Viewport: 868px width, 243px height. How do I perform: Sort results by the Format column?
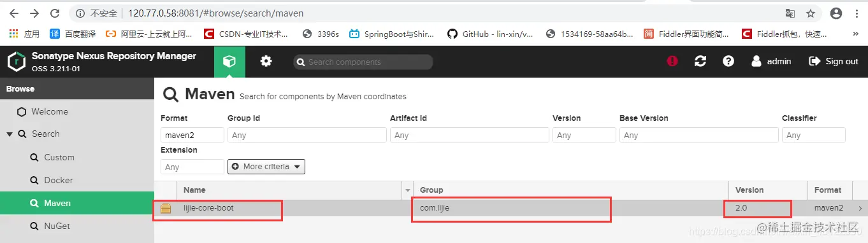(x=830, y=190)
